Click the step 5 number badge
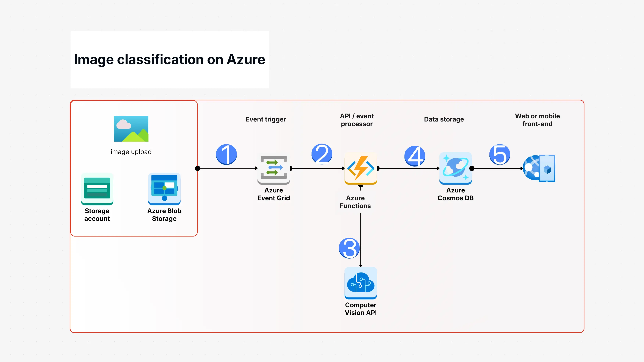The image size is (644, 362). pos(500,154)
